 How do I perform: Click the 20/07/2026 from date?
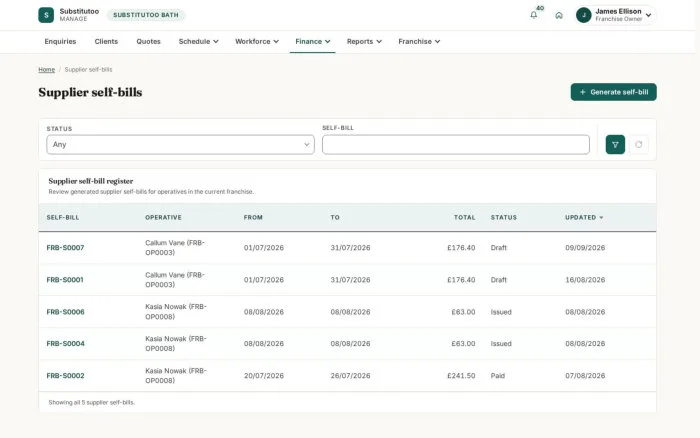coord(263,376)
